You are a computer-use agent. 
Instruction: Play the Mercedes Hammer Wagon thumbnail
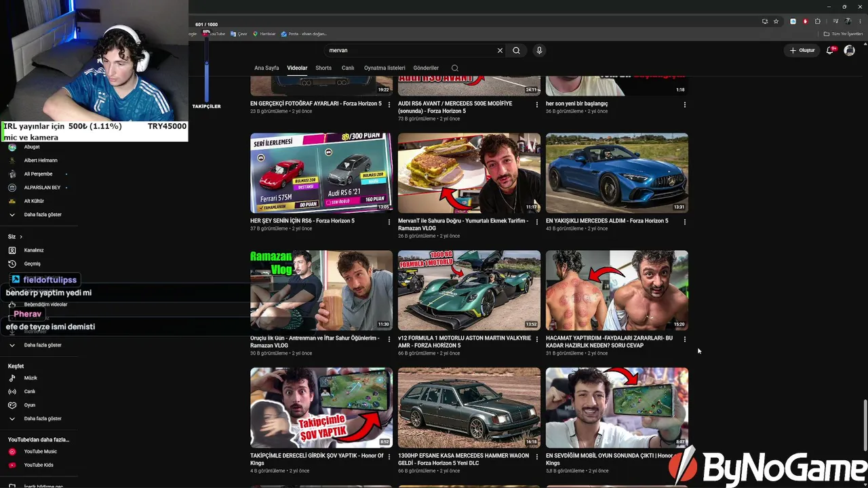469,407
